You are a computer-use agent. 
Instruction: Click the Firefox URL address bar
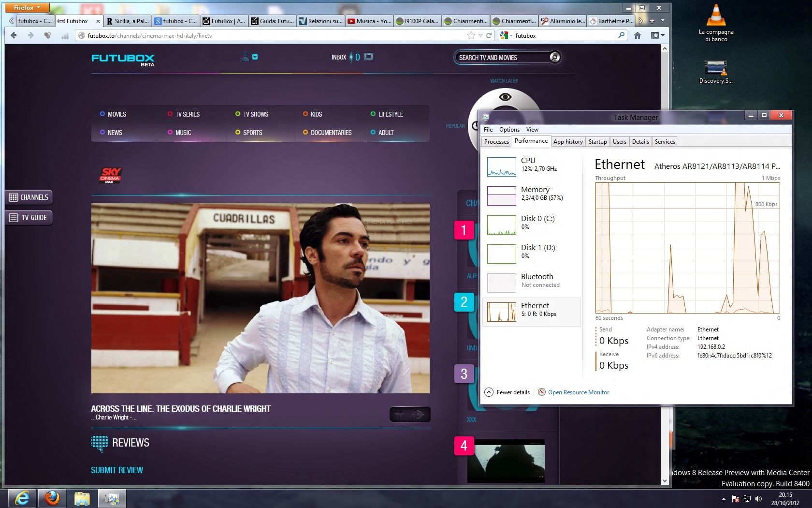tap(273, 35)
